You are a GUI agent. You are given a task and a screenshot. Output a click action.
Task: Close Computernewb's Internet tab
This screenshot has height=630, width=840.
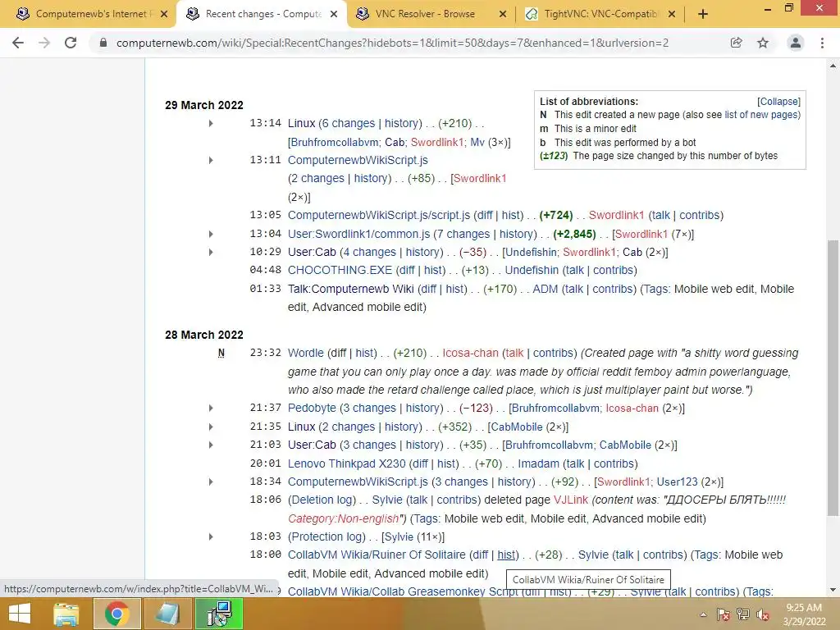click(164, 14)
